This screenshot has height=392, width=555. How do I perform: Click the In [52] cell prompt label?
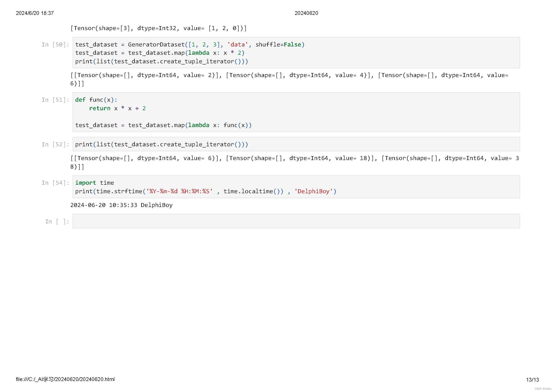pyautogui.click(x=55, y=144)
